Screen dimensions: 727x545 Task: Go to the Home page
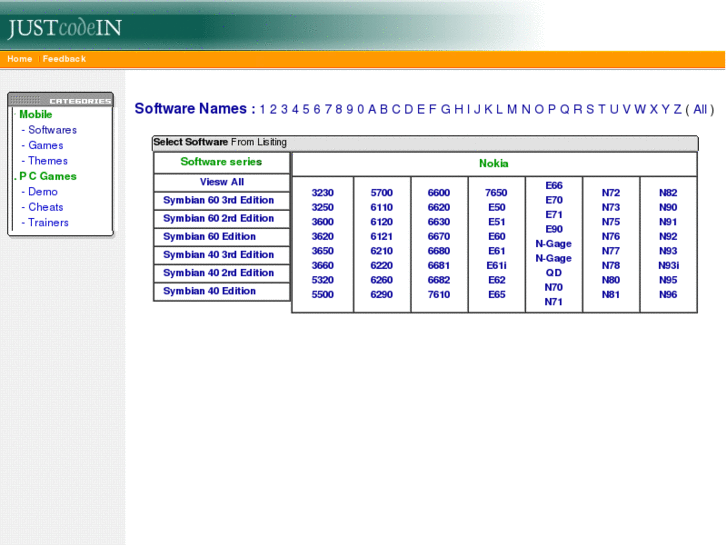coord(19,59)
